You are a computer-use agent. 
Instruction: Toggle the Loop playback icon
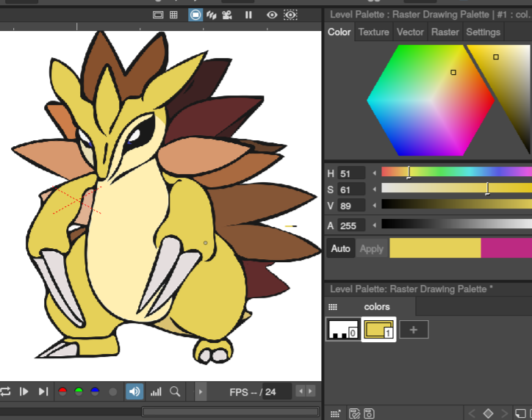(x=5, y=391)
